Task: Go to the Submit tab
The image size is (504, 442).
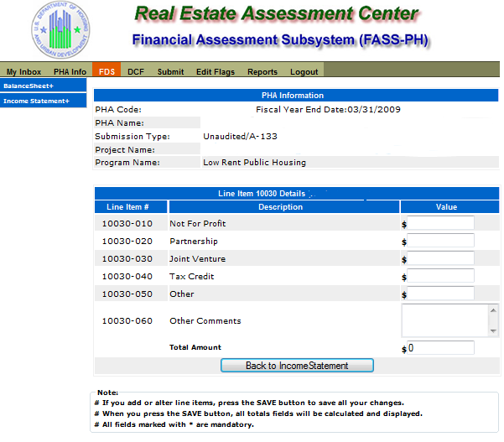Action: tap(171, 71)
